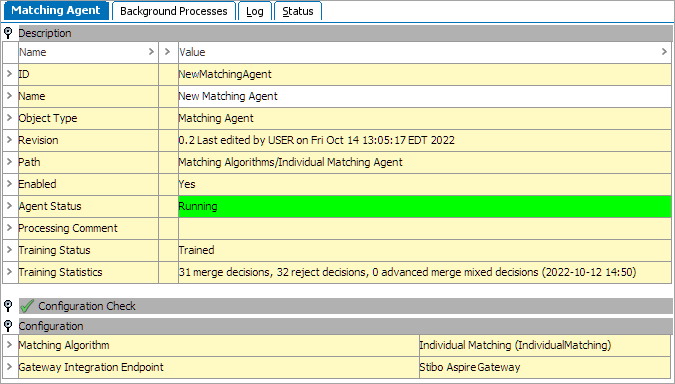Screen dimensions: 675x384
Task: Select the Matching Agent object type value
Action: [x=216, y=118]
